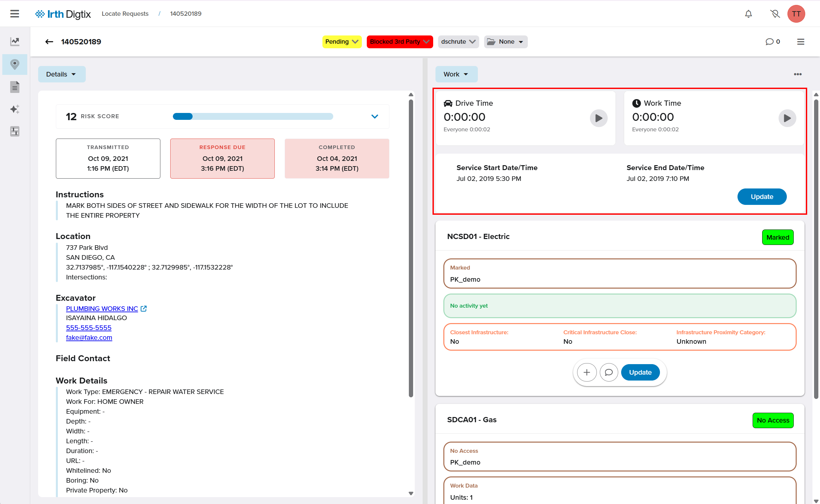Viewport: 820px width, 504px height.
Task: Open the Work panel menu
Action: pos(456,74)
